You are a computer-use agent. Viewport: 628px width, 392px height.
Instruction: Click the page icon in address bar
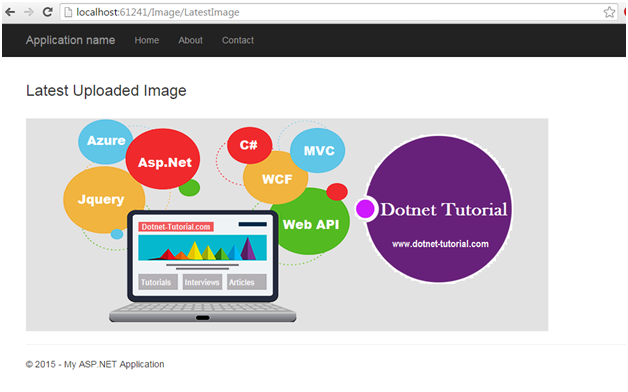(68, 12)
